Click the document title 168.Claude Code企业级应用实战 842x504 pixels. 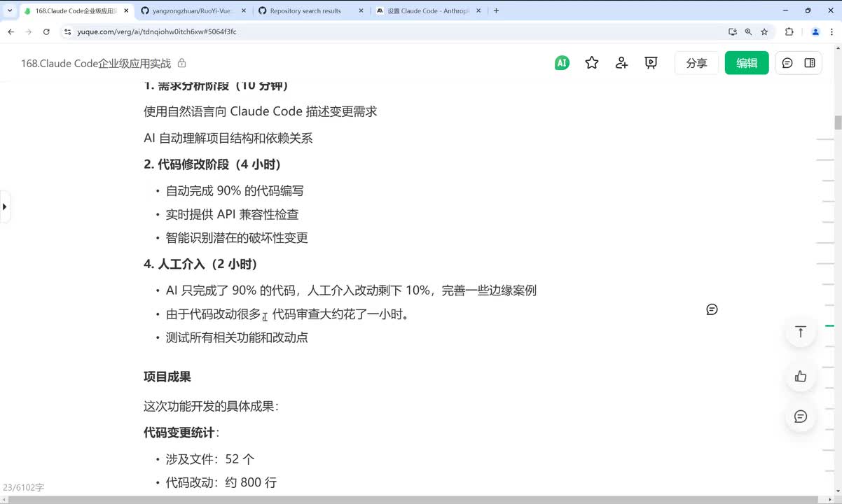96,63
